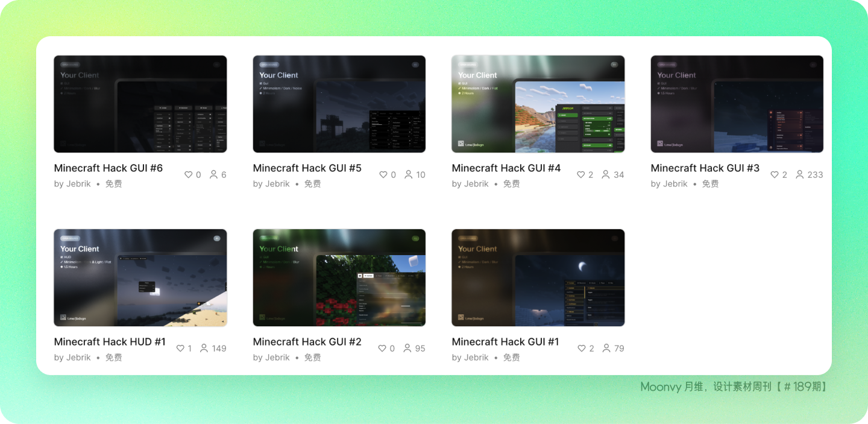Open the Minecraft Hack GUI #1 title link
This screenshot has width=868, height=424.
tap(505, 342)
